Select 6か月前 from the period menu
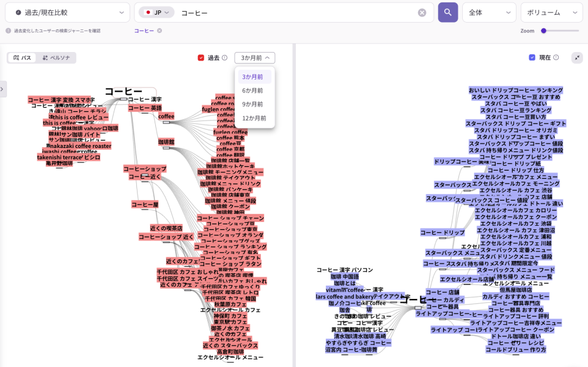This screenshot has width=588, height=367. 252,91
